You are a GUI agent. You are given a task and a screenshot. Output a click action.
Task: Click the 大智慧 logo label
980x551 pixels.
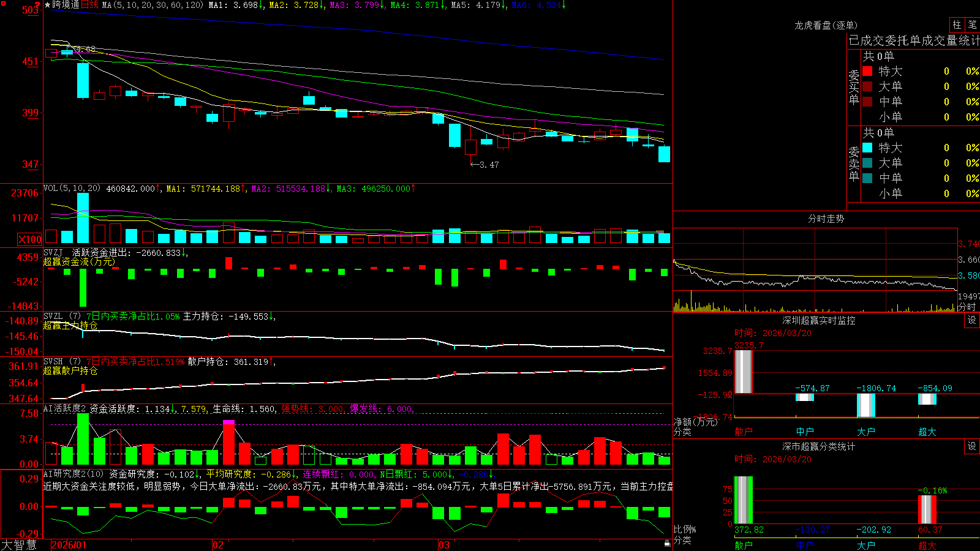tap(19, 545)
